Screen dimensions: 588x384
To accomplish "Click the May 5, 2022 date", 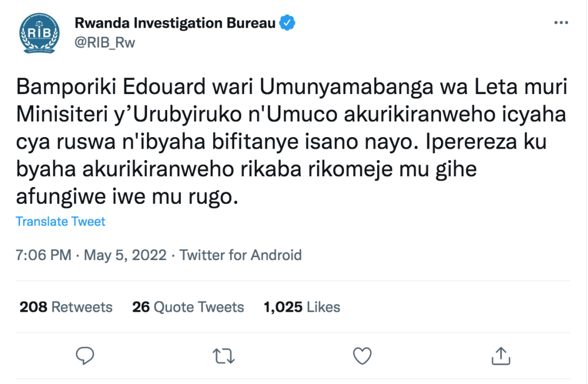I will tap(125, 255).
